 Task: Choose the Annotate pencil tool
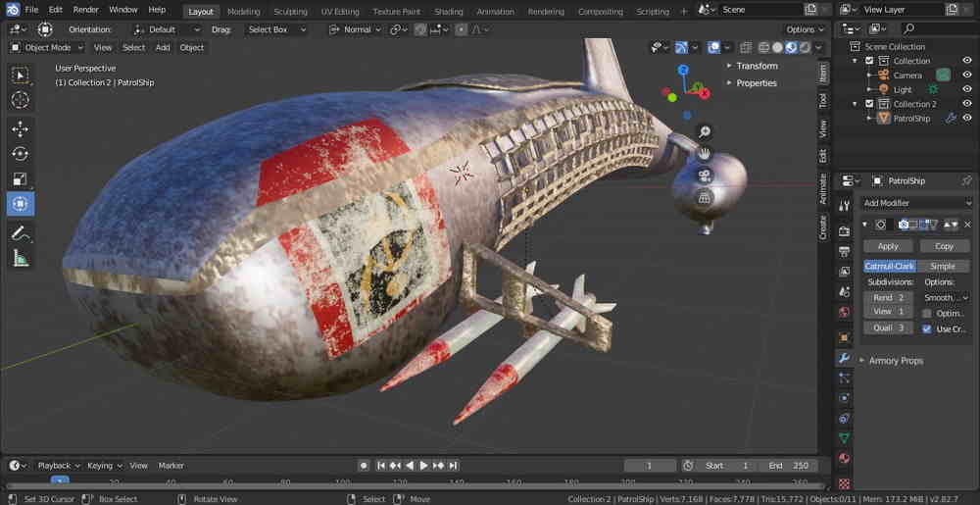point(20,233)
